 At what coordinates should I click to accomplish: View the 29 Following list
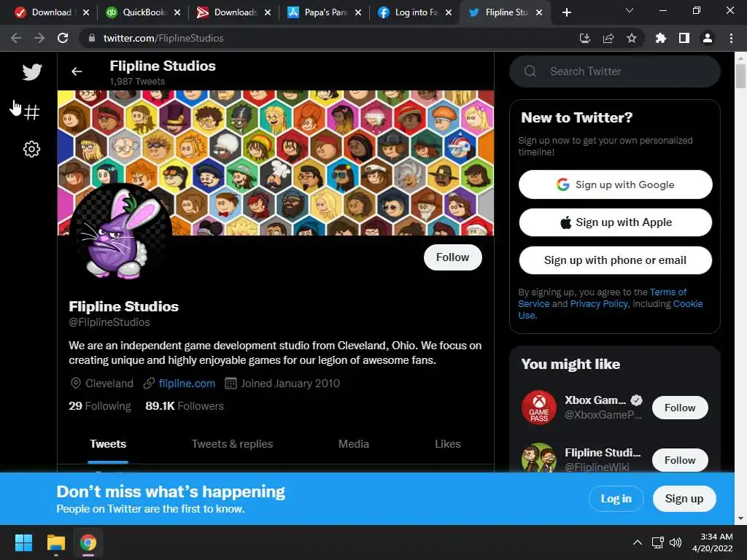[x=99, y=405]
